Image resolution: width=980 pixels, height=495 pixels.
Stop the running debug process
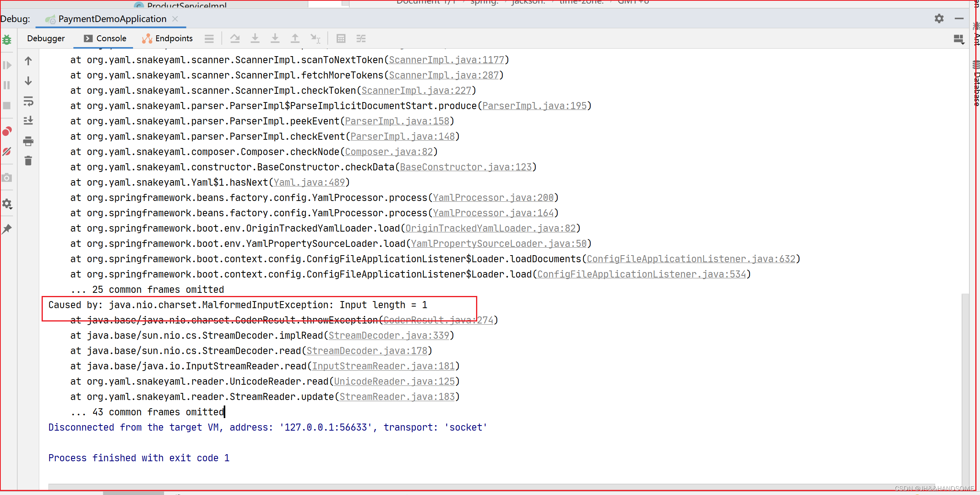7,106
